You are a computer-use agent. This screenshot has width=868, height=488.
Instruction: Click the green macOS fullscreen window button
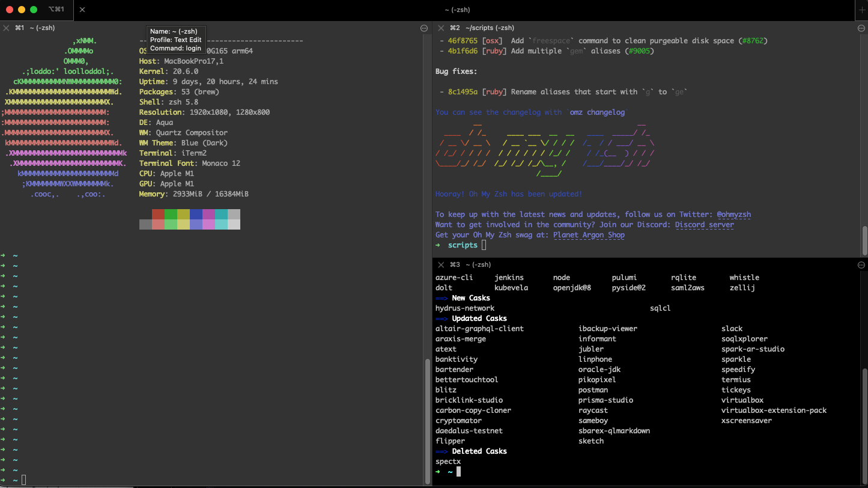[x=34, y=10]
